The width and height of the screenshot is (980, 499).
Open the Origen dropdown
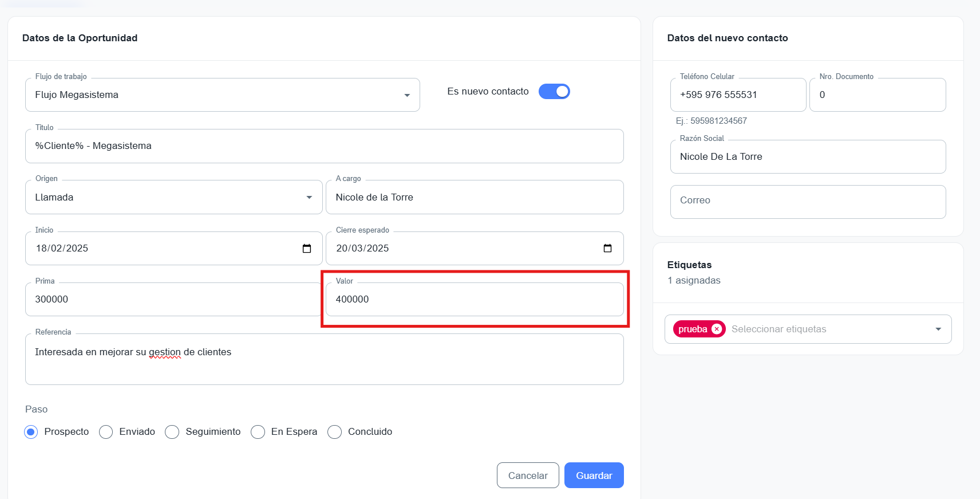[x=309, y=198]
